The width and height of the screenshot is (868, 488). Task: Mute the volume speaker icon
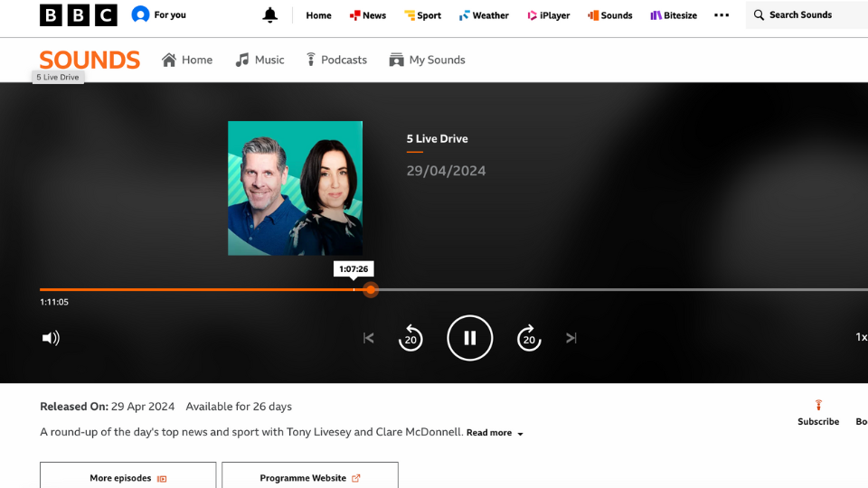click(x=51, y=337)
